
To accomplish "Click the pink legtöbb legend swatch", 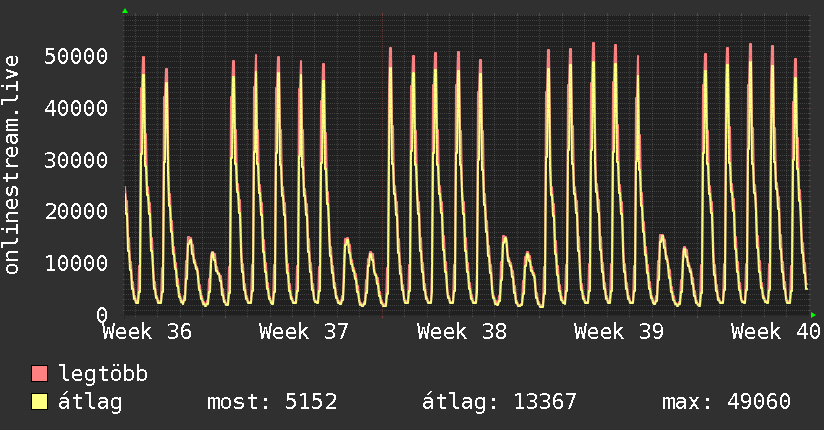I will [x=39, y=373].
